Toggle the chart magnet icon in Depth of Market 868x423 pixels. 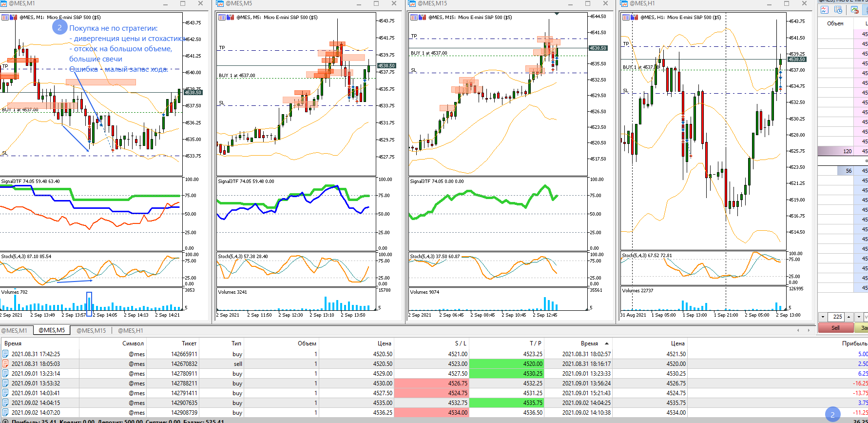[x=855, y=10]
